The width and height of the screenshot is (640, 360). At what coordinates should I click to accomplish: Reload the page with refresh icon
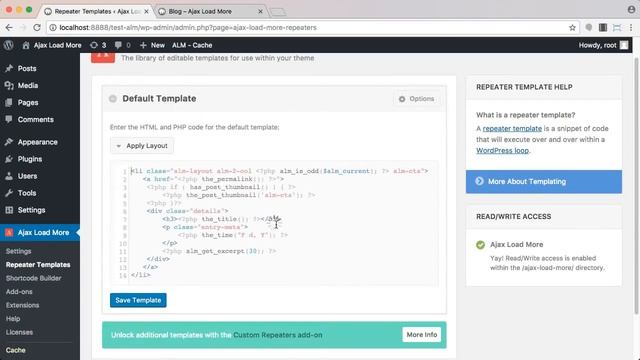click(37, 28)
